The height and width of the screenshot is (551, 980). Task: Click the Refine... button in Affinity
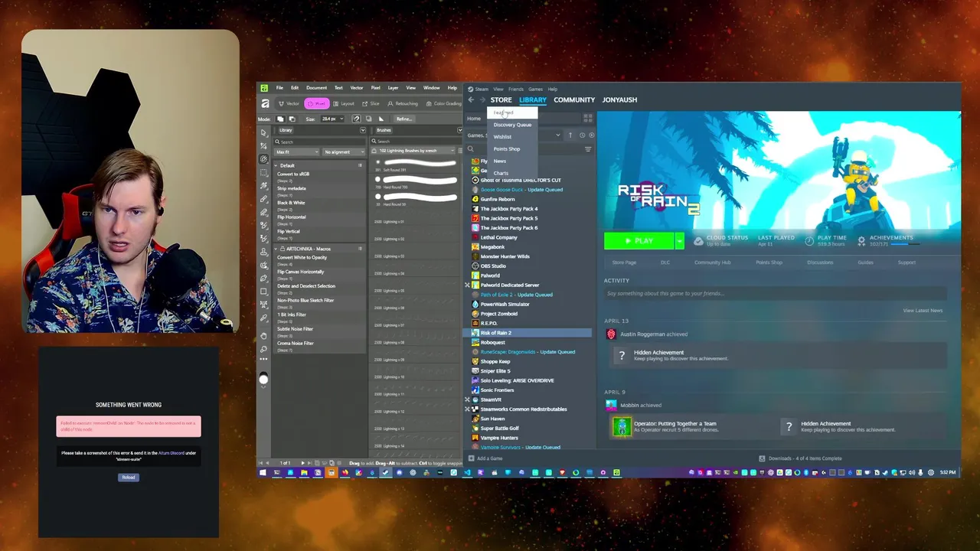(404, 119)
